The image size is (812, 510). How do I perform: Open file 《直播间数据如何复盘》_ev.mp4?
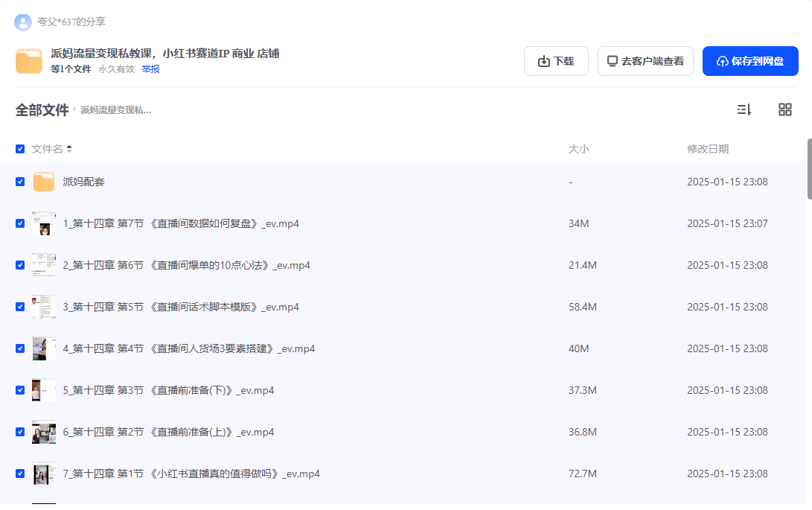181,223
